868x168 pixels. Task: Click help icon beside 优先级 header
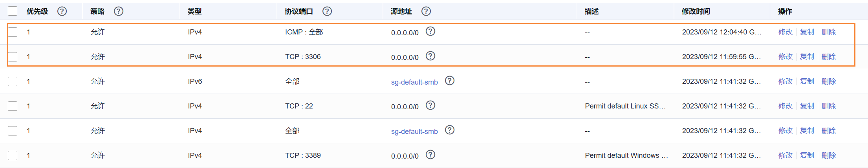point(62,11)
